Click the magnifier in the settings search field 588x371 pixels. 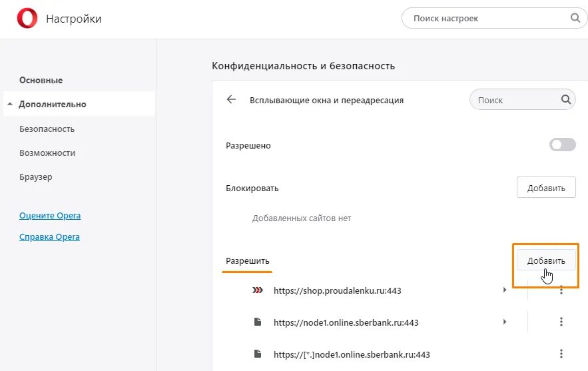[x=575, y=19]
